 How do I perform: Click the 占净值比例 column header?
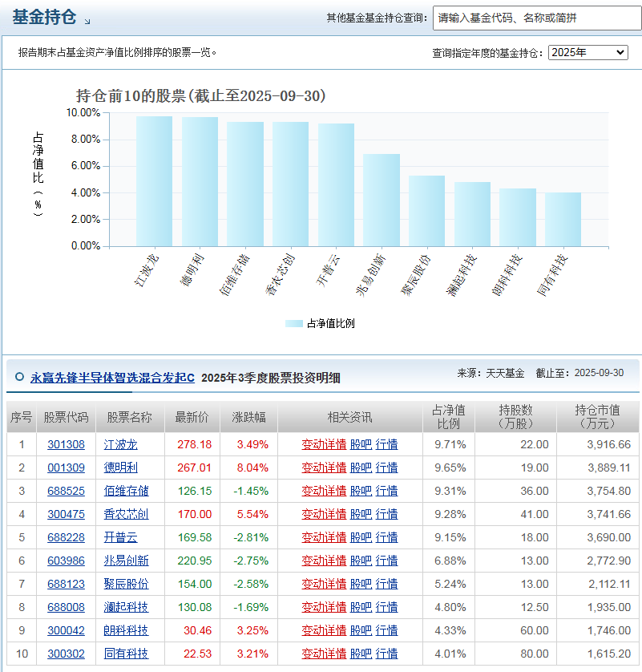tap(448, 417)
